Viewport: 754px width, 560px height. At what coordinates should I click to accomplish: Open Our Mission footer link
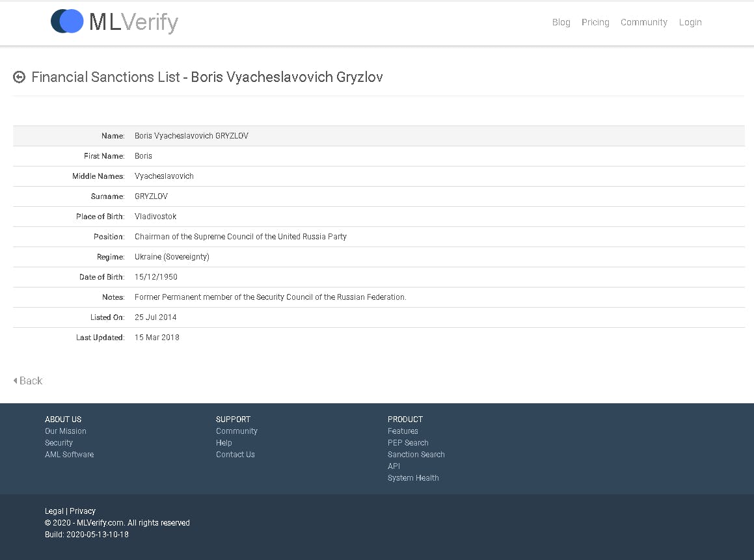[x=66, y=431]
